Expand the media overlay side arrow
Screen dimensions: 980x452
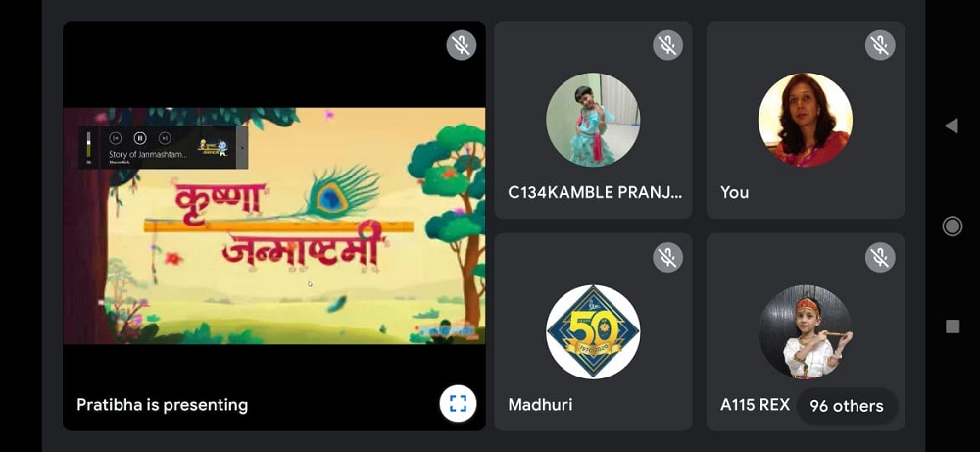(242, 148)
